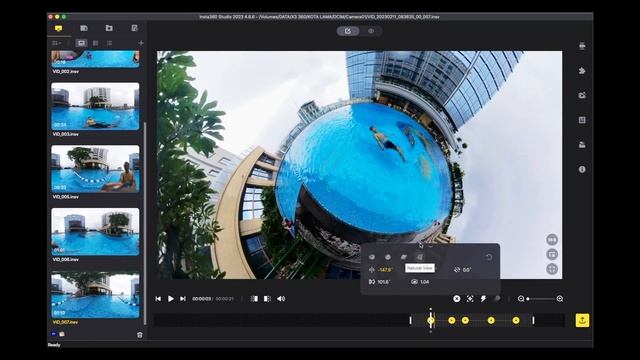Open the info panel icon in right toolbar

pos(582,169)
